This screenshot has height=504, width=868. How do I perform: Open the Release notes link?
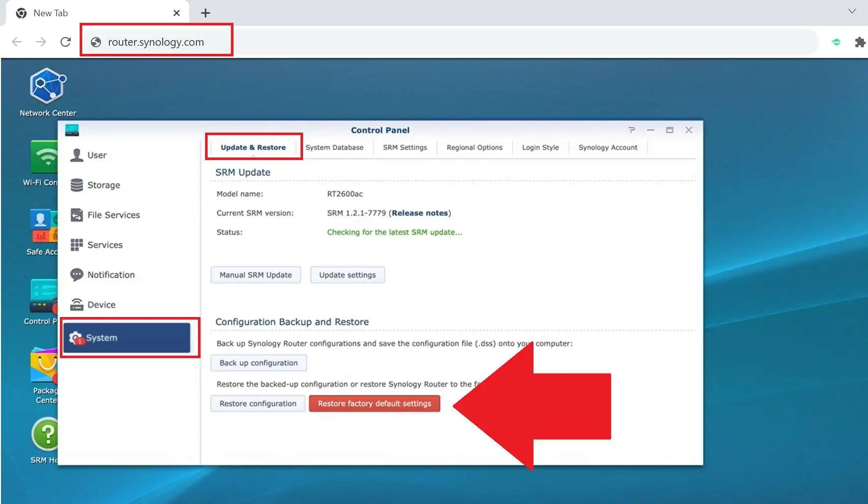(420, 213)
